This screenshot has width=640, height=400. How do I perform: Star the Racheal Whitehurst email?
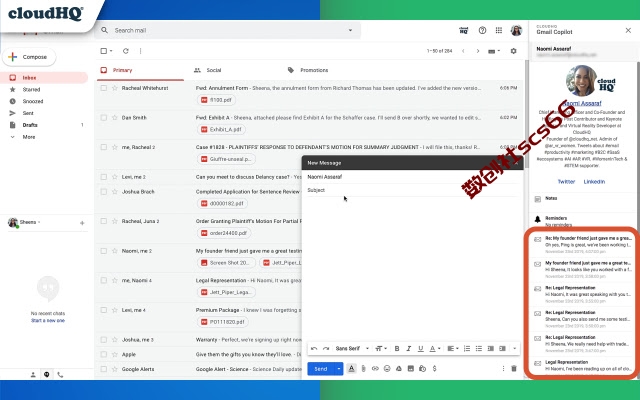tap(115, 88)
